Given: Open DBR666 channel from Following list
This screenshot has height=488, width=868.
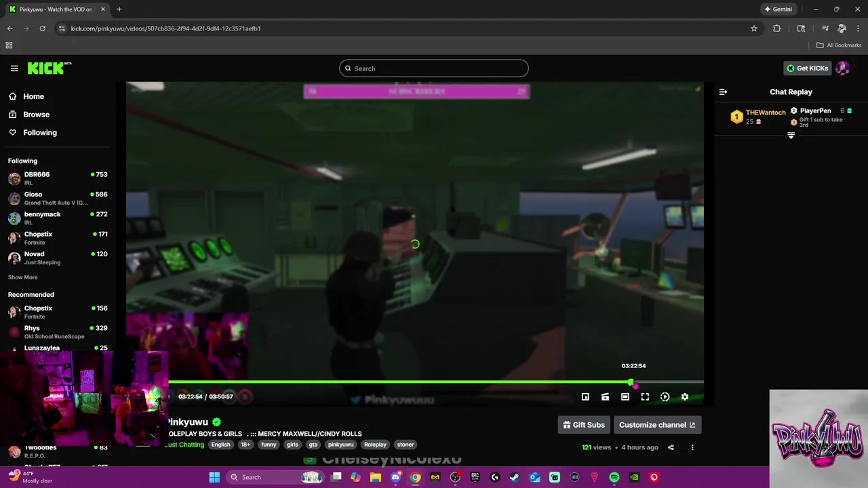Looking at the screenshot, I should (x=58, y=178).
